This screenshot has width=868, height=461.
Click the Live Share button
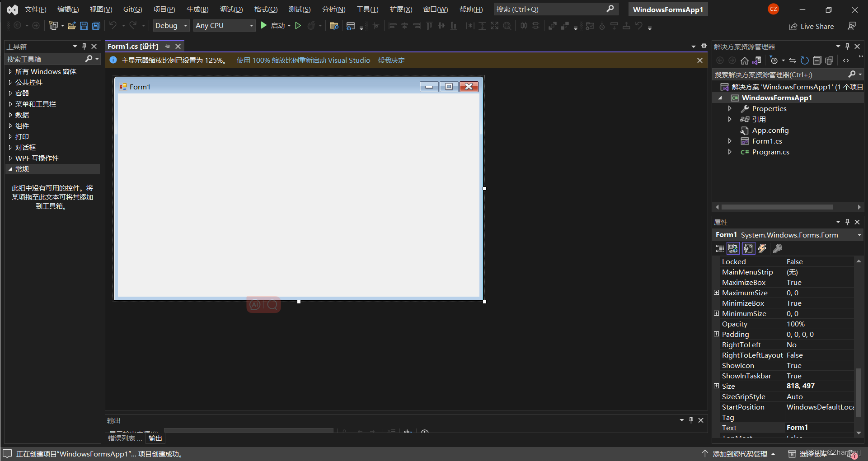pos(812,26)
